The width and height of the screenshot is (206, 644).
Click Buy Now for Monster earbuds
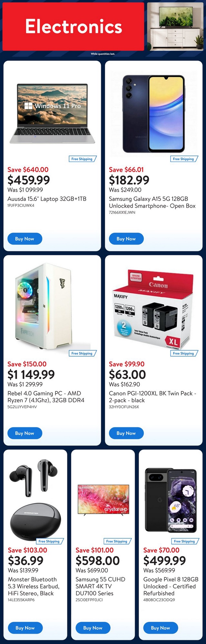coord(25,628)
